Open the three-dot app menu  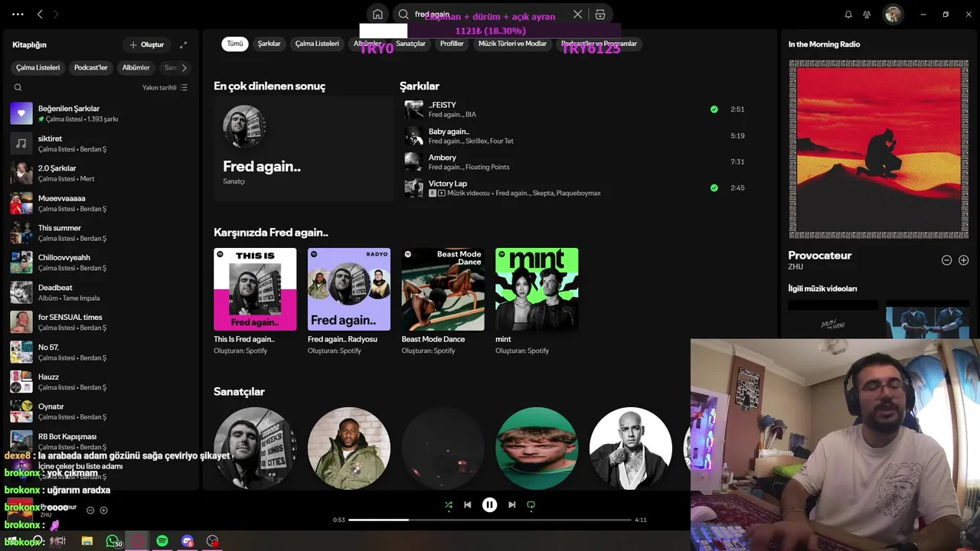(x=18, y=14)
